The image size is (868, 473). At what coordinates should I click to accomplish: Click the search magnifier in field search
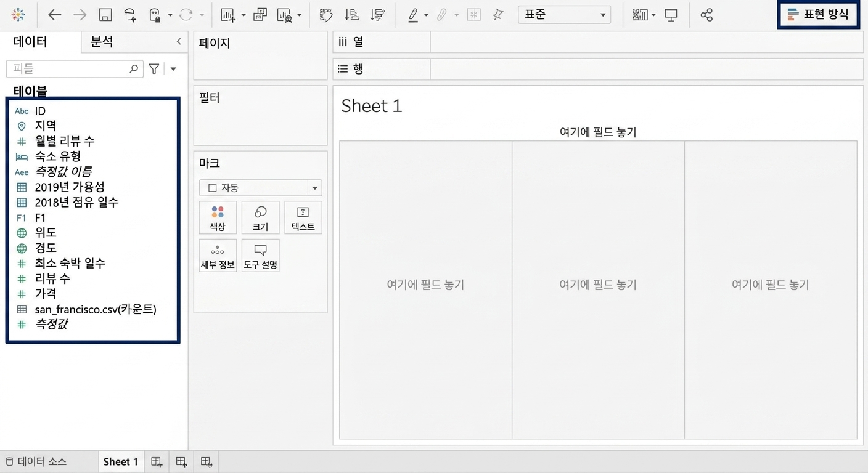pos(134,69)
